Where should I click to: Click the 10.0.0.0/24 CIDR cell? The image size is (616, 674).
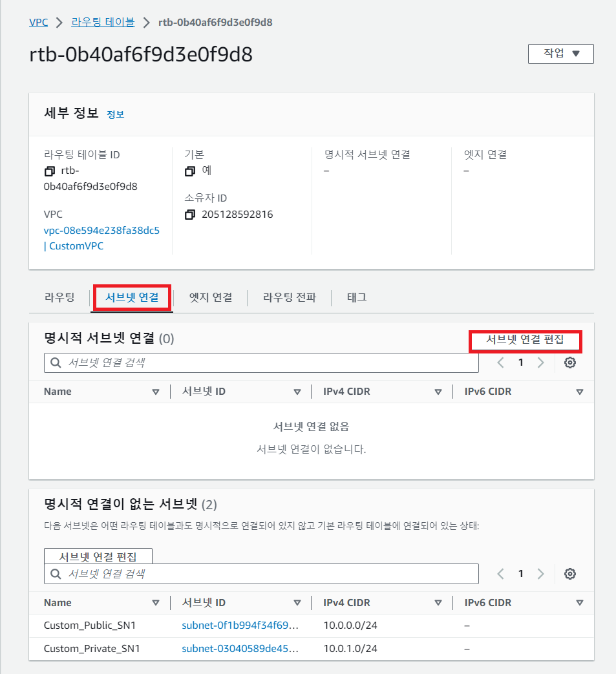(x=350, y=626)
